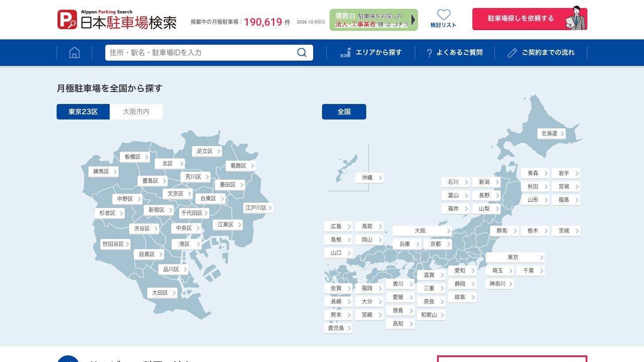The width and height of the screenshot is (644, 362).
Task: Switch to the 大阪市内 tab
Action: pos(136,112)
